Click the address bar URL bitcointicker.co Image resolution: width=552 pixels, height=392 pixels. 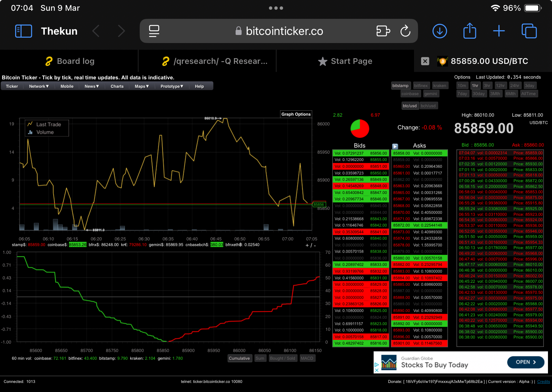click(284, 31)
